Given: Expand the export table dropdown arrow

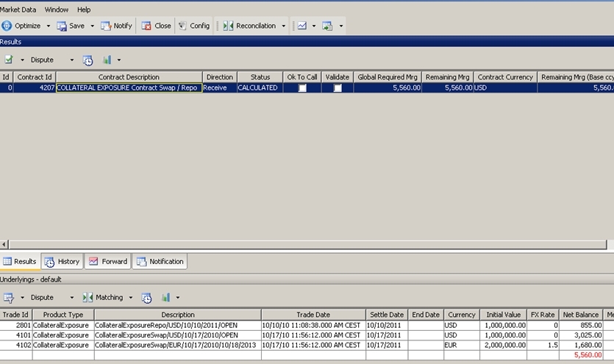Looking at the screenshot, I should tap(341, 26).
